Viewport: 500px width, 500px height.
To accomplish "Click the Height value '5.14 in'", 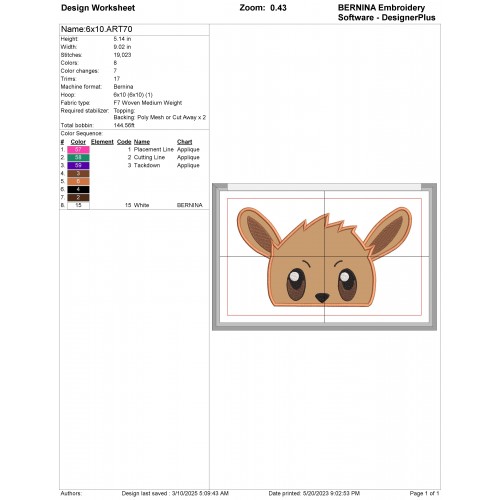I will click(122, 39).
